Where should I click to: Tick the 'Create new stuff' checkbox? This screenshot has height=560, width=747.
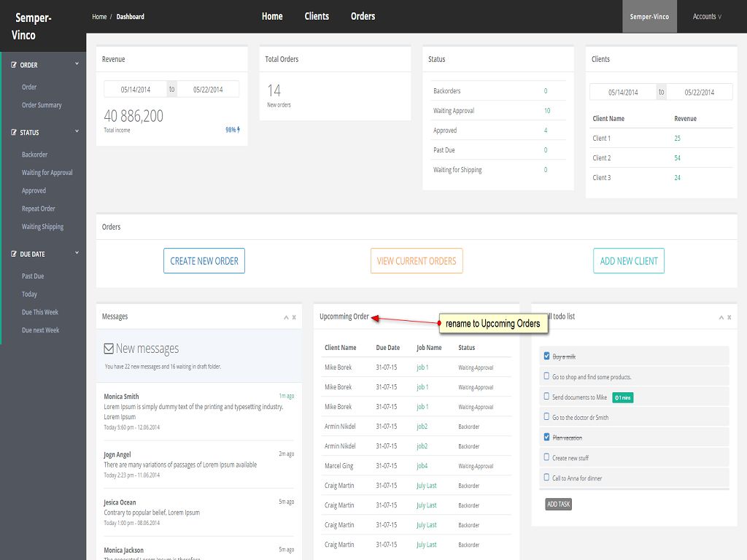click(546, 457)
